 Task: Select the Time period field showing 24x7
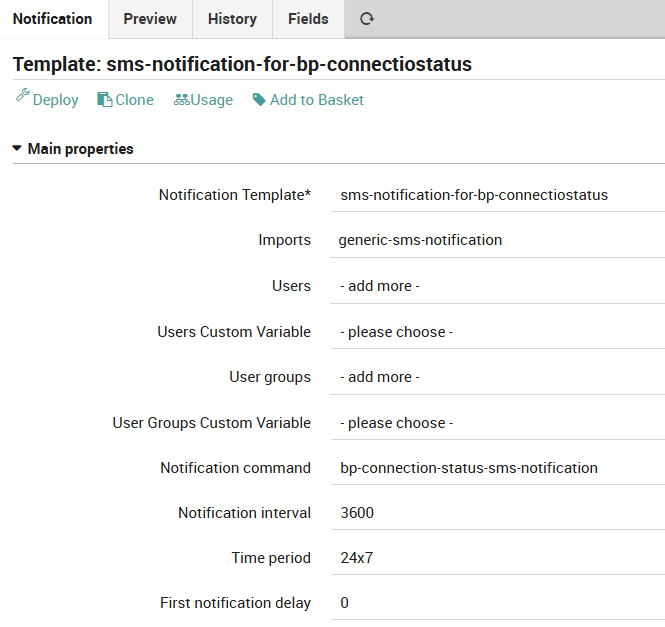497,558
